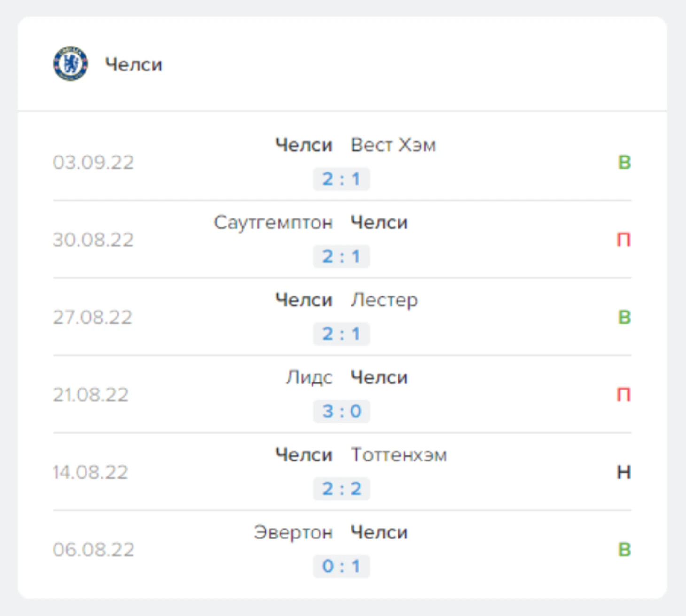686x616 pixels.
Task: Click the green В result for 06.08.22
Action: tap(624, 550)
